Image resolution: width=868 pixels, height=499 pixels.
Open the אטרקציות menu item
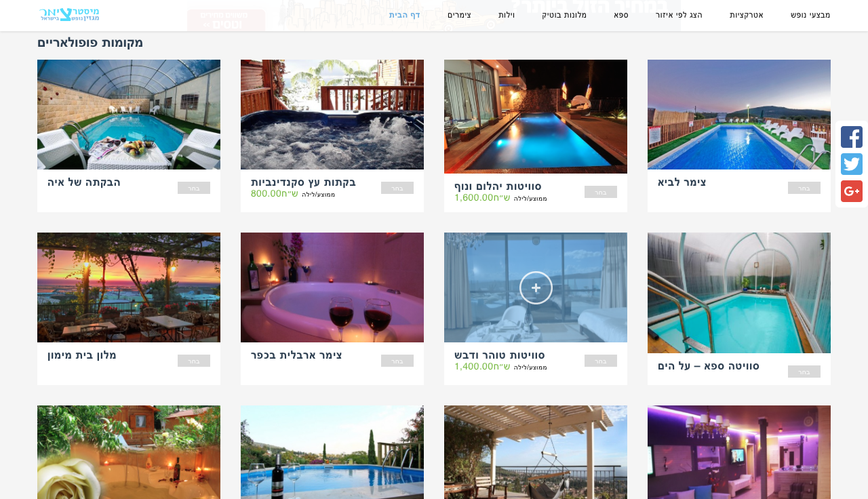tap(747, 15)
